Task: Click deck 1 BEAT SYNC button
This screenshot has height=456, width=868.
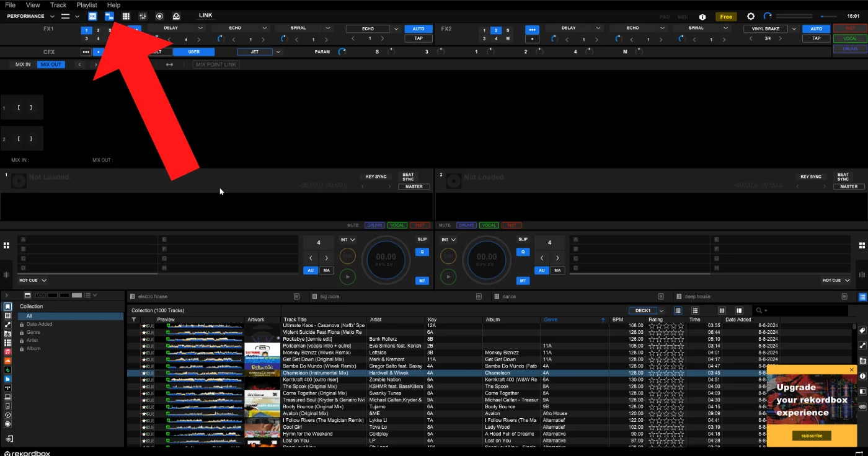Action: point(408,177)
